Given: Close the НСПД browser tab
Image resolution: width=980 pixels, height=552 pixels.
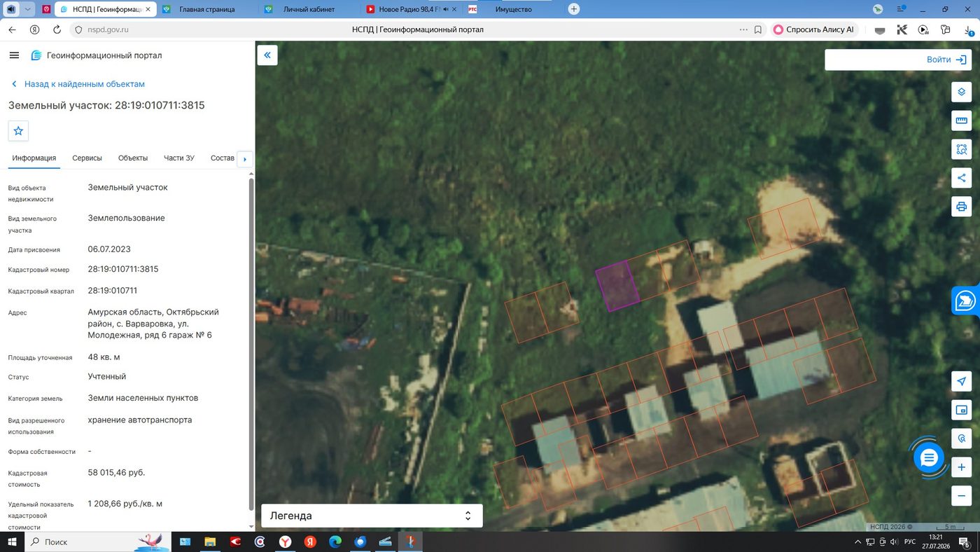Looking at the screenshot, I should tap(148, 9).
